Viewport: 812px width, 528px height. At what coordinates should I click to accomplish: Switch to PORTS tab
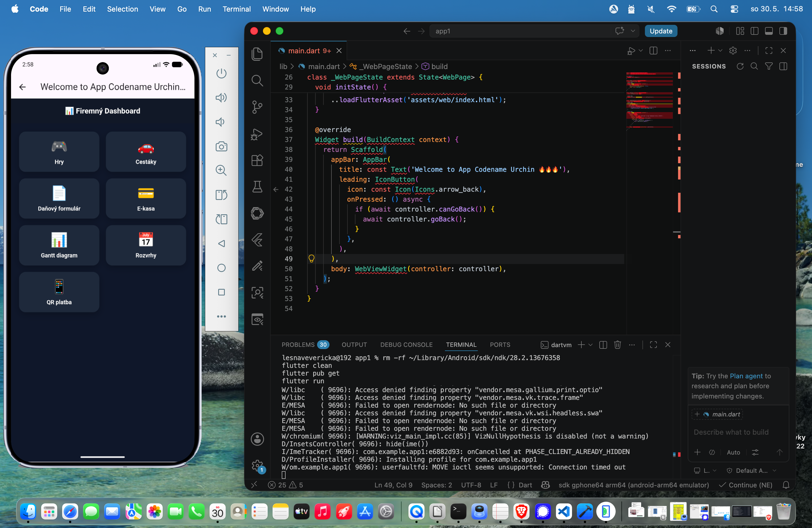click(500, 345)
